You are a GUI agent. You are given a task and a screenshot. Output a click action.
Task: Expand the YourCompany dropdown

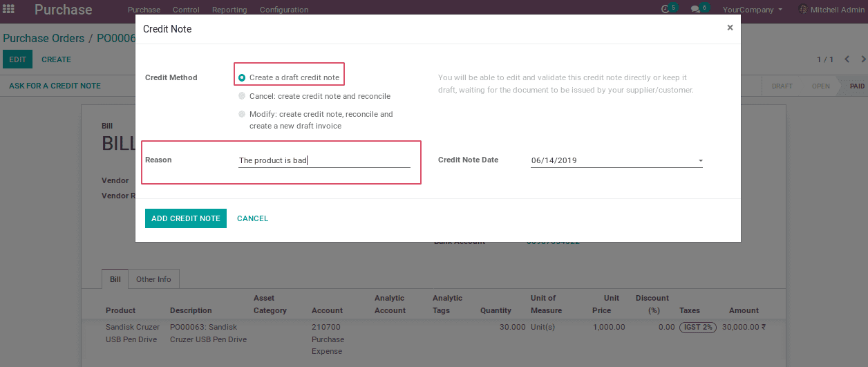[753, 10]
